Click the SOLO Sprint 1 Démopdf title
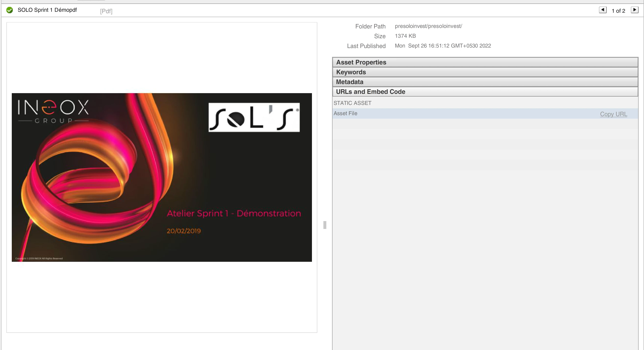The height and width of the screenshot is (350, 644). [47, 10]
